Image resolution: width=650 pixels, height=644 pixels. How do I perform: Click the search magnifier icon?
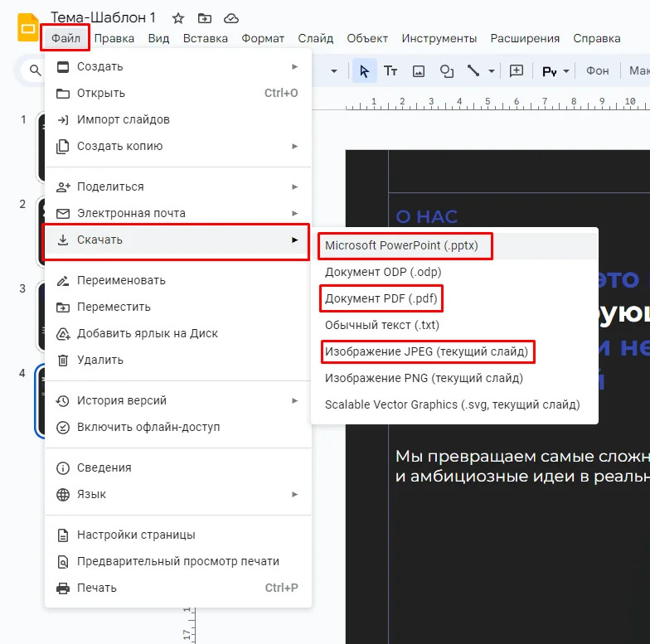point(36,70)
